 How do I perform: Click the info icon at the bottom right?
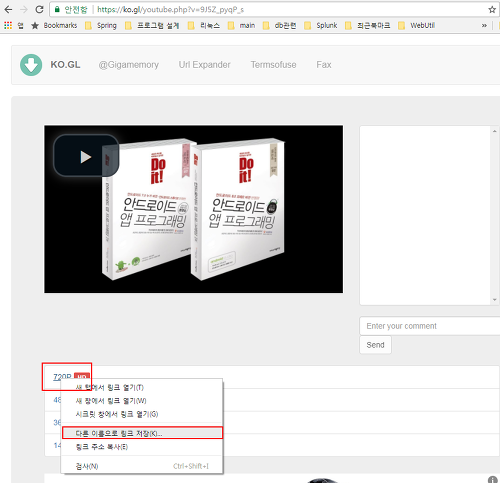tap(492, 479)
